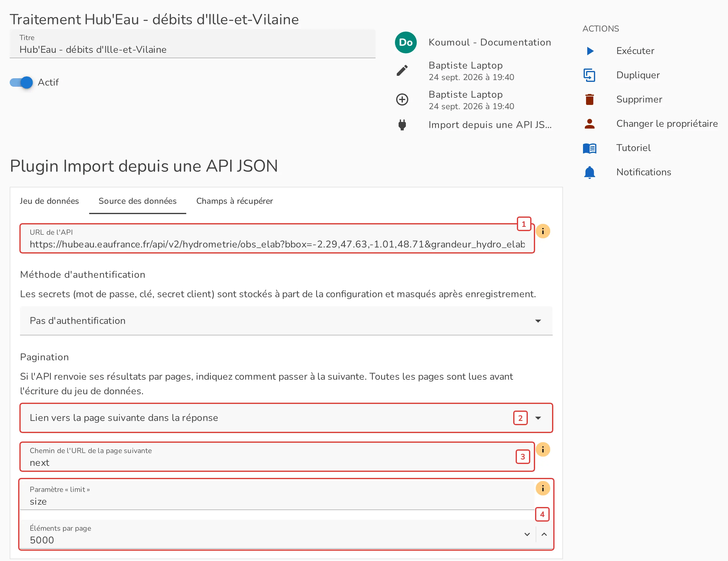Screen dimensions: 728x561
Task: Click the Dupliquer action label
Action: (x=638, y=75)
